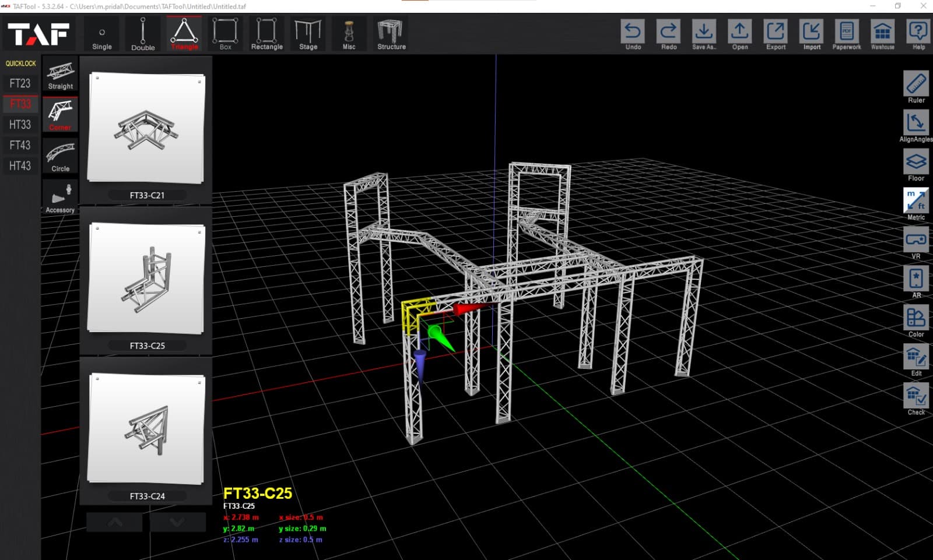Click the AlignAngles tool

pyautogui.click(x=916, y=126)
